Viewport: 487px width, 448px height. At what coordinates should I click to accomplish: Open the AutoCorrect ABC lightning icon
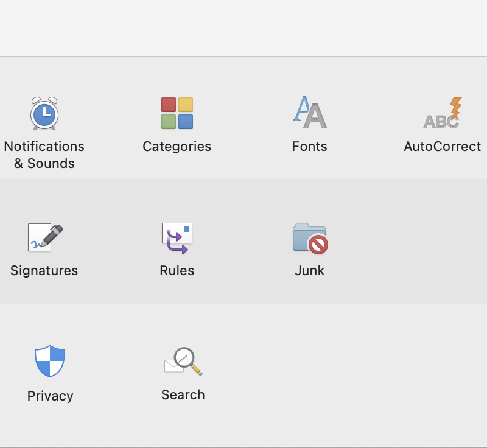443,113
